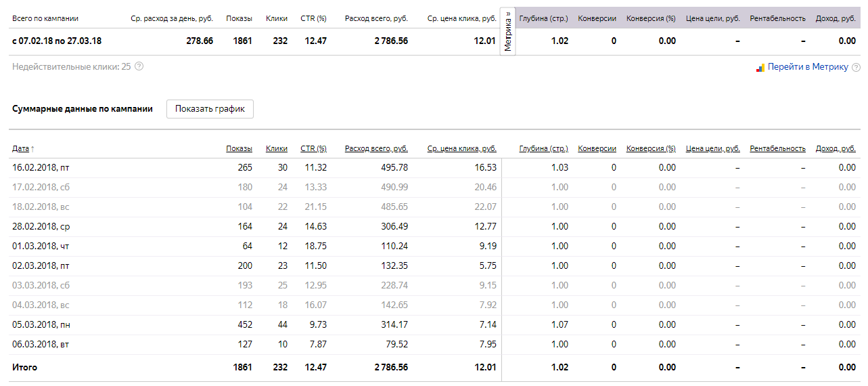The image size is (868, 386).
Task: Select the 05.03.2018, пн date row
Action: [41, 324]
